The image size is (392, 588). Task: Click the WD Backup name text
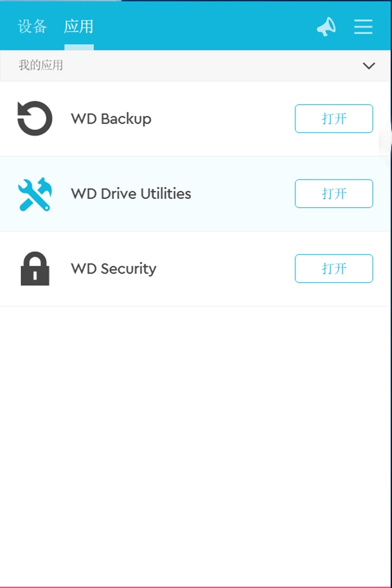[111, 119]
